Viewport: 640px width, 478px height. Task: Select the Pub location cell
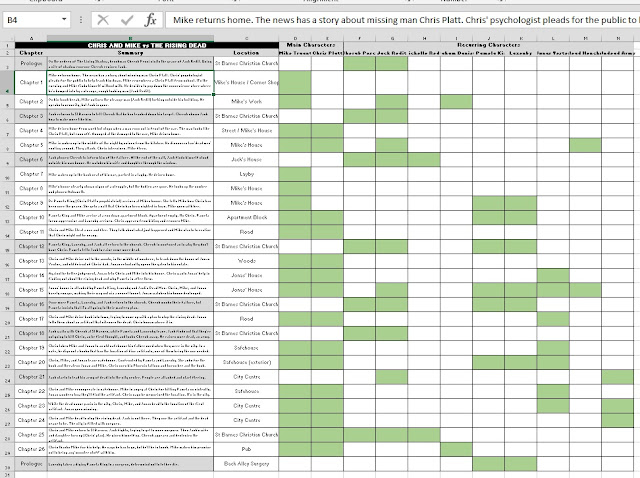point(246,449)
